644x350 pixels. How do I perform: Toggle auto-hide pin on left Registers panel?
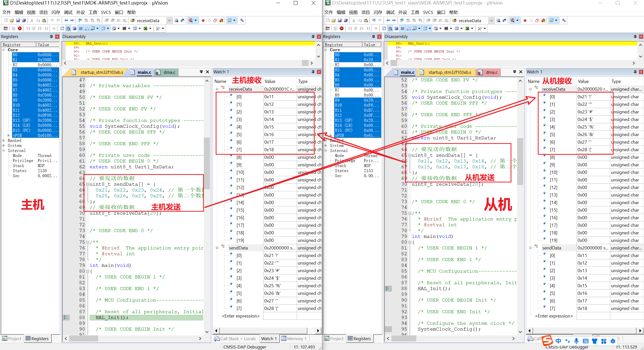(51, 37)
